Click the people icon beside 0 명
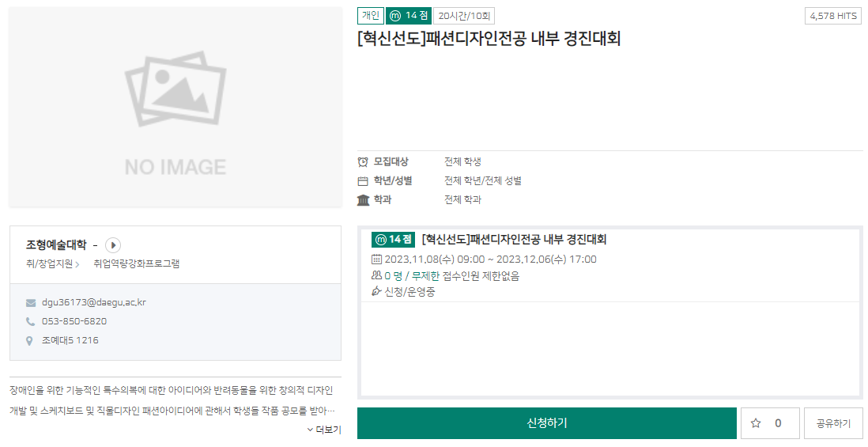Screen dimensions: 868x447 pos(376,276)
